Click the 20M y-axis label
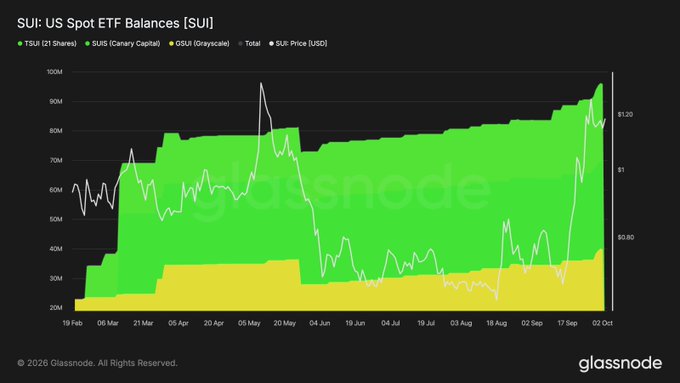Screen dimensions: 680x383 [56, 308]
